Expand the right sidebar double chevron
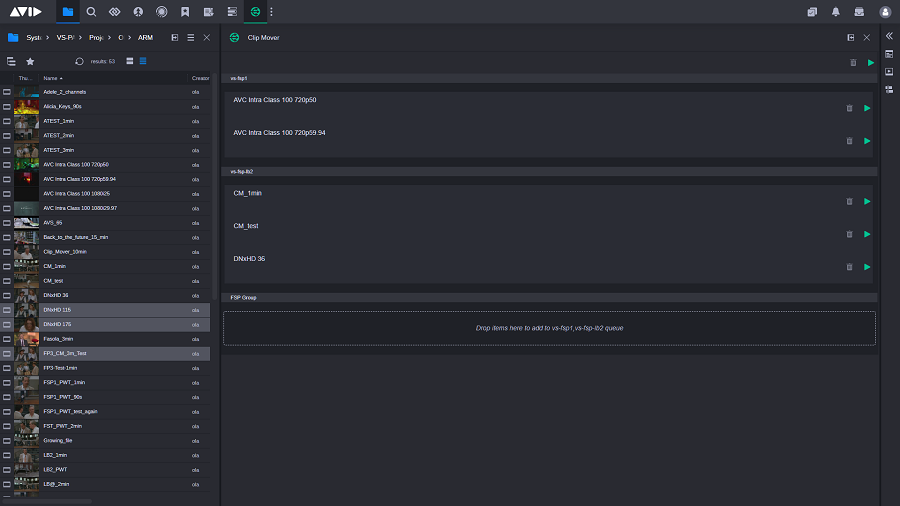The height and width of the screenshot is (506, 900). (x=889, y=36)
